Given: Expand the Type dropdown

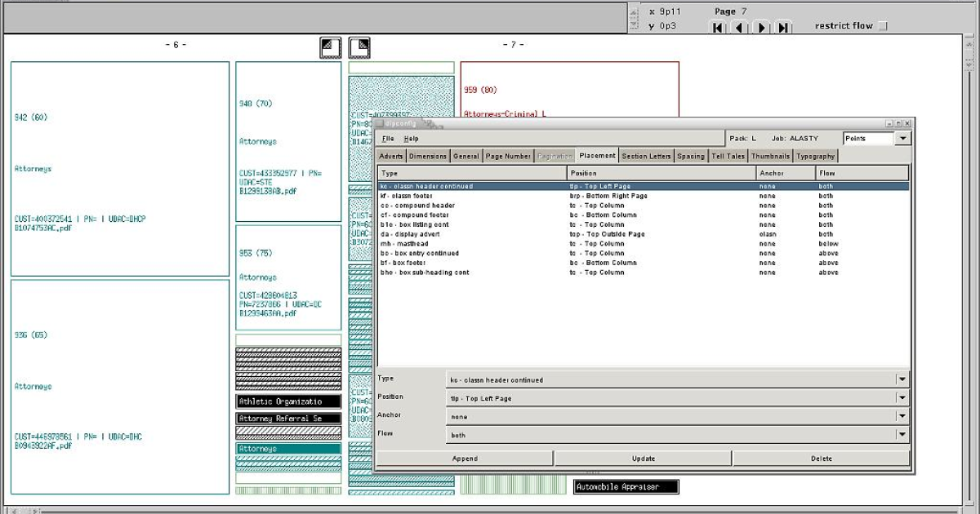Looking at the screenshot, I should pos(902,380).
